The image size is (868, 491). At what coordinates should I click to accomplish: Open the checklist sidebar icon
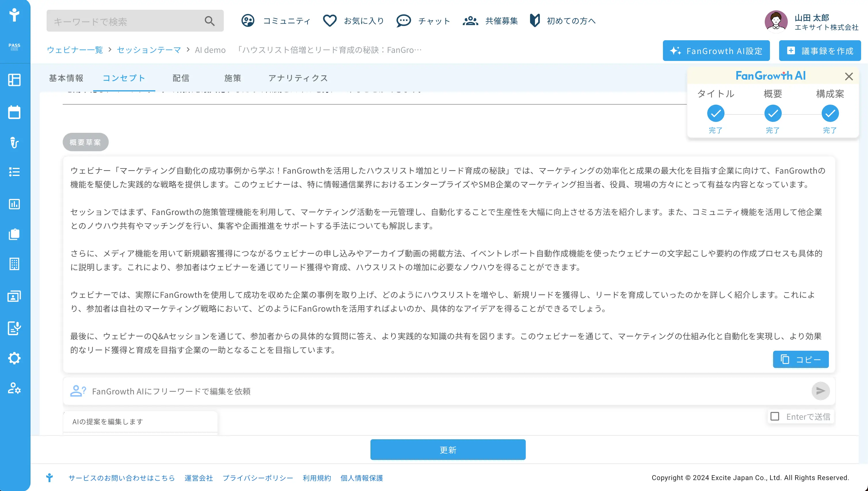pyautogui.click(x=14, y=172)
